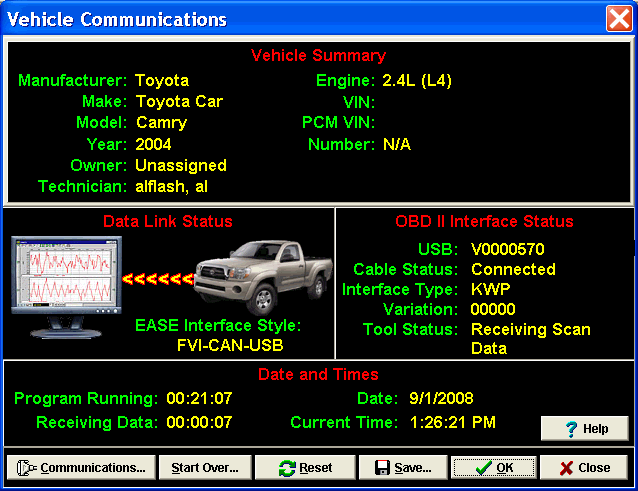Click the Connected cable status text
This screenshot has height=491, width=638.
click(513, 269)
